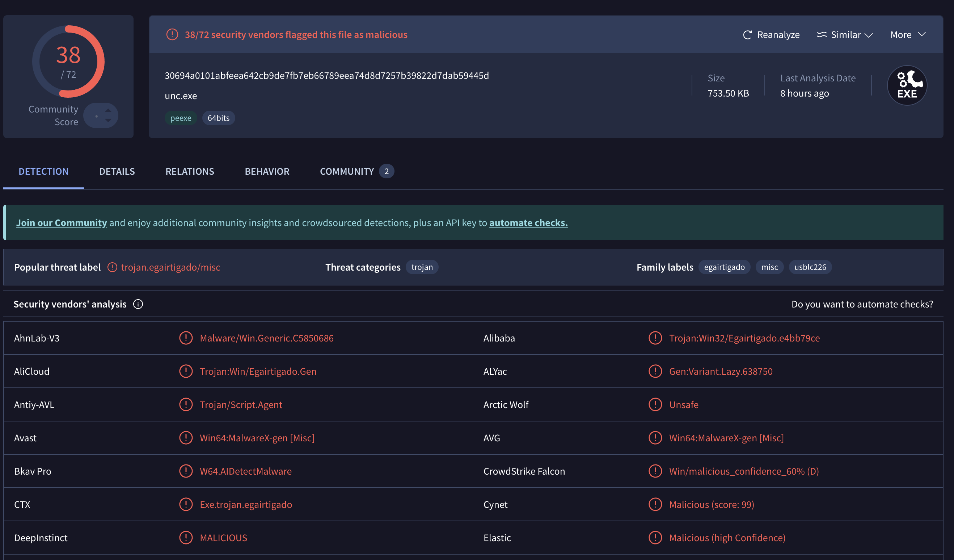Downvote the community score arrow
This screenshot has height=560, width=954.
click(x=108, y=121)
